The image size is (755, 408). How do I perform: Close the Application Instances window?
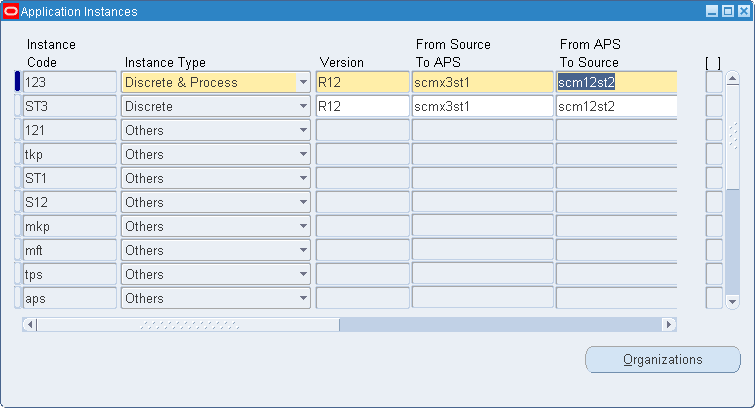tap(744, 11)
